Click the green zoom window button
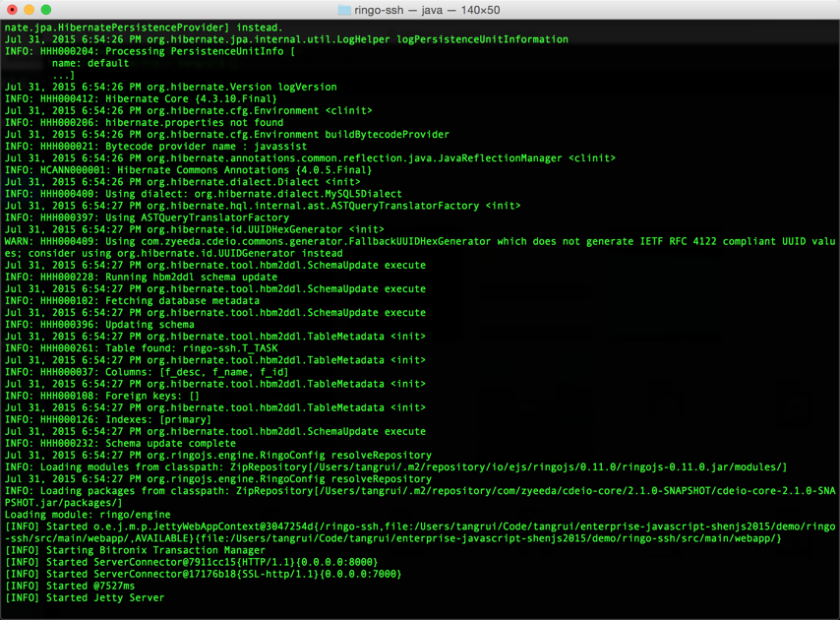This screenshot has width=840, height=620. (x=46, y=9)
